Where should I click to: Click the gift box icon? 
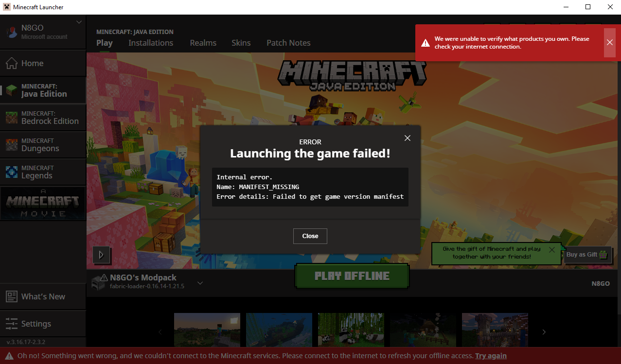[603, 254]
